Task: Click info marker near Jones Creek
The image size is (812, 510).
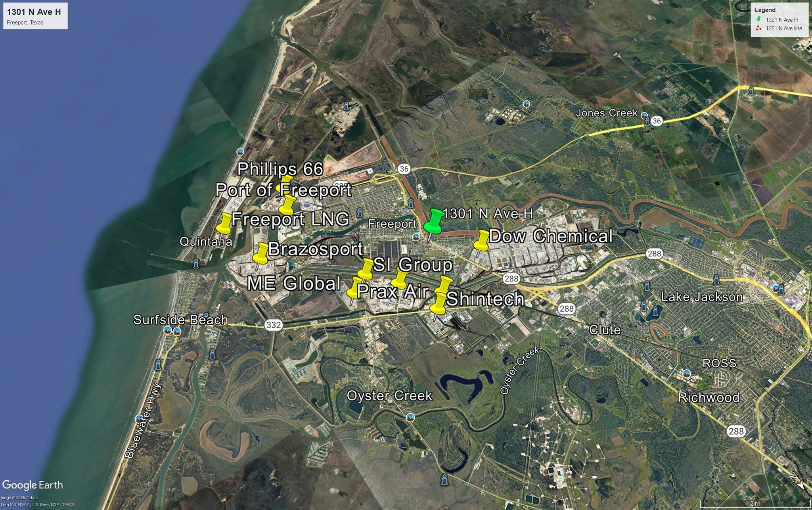Action: 647,122
